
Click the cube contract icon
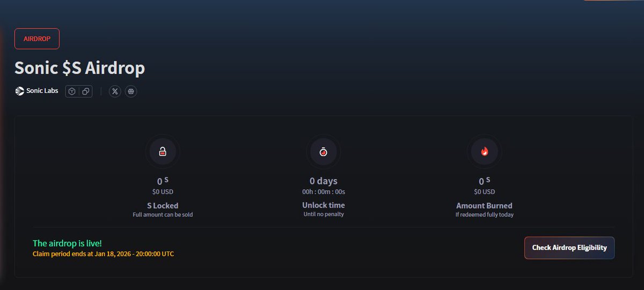pos(72,91)
